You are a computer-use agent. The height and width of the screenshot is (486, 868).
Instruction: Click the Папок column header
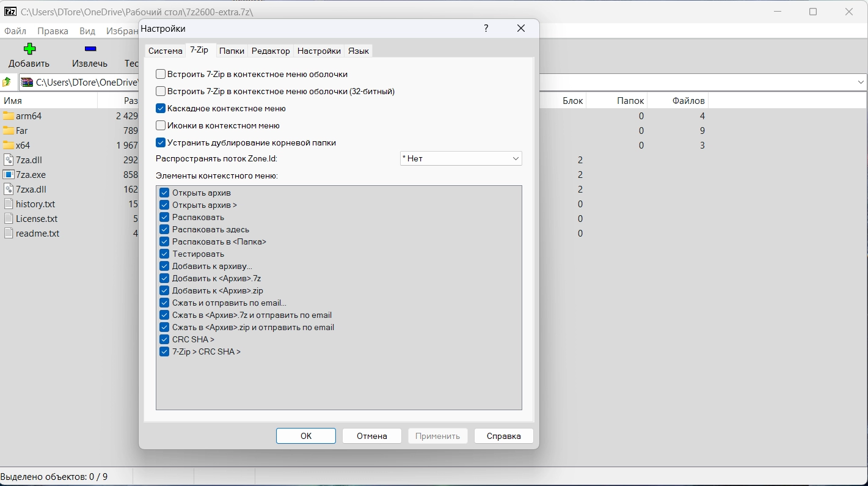click(617, 101)
